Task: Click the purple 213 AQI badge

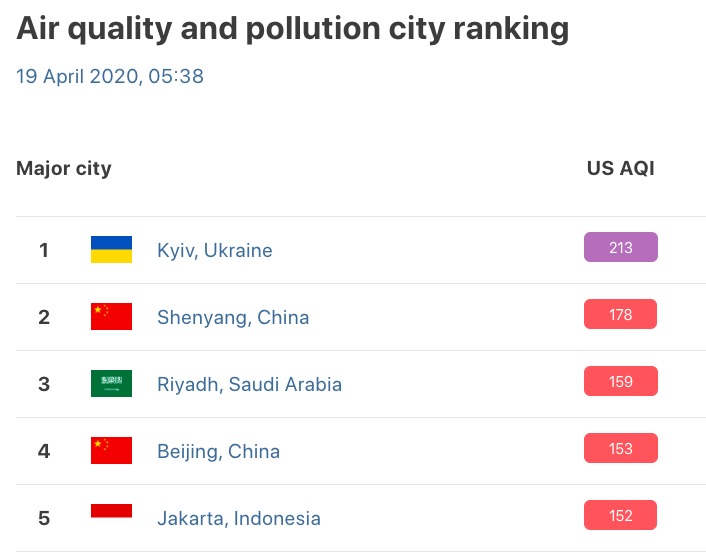Action: (620, 247)
